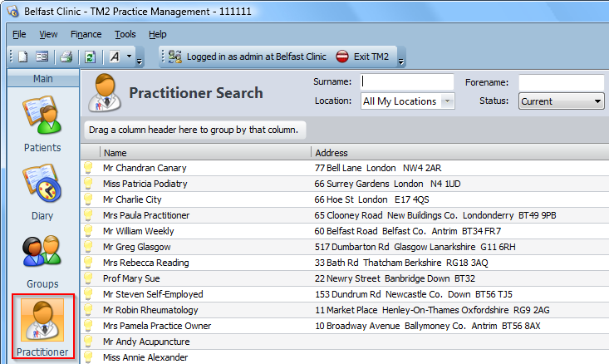Open the login toolbar's overflow options arrow
Screen dimensions: 609x364
pos(401,61)
